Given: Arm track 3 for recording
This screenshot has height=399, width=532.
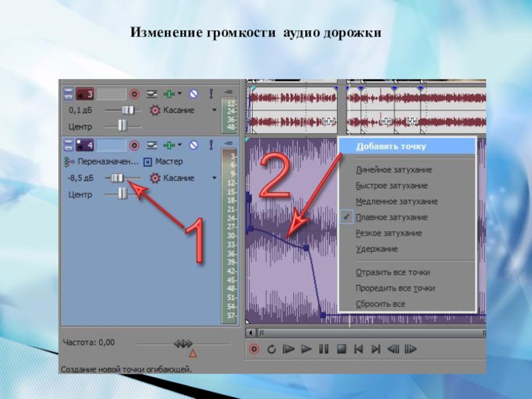Looking at the screenshot, I should pos(134,94).
